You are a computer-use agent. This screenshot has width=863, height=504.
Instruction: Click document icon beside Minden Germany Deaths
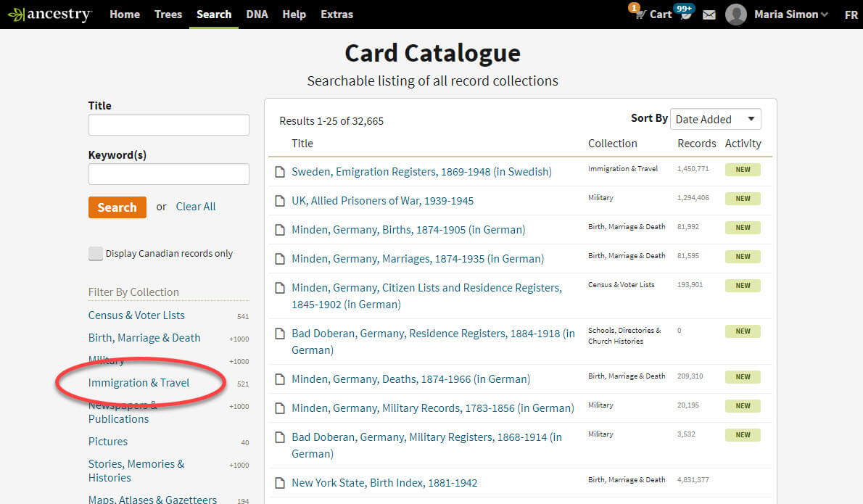(280, 379)
